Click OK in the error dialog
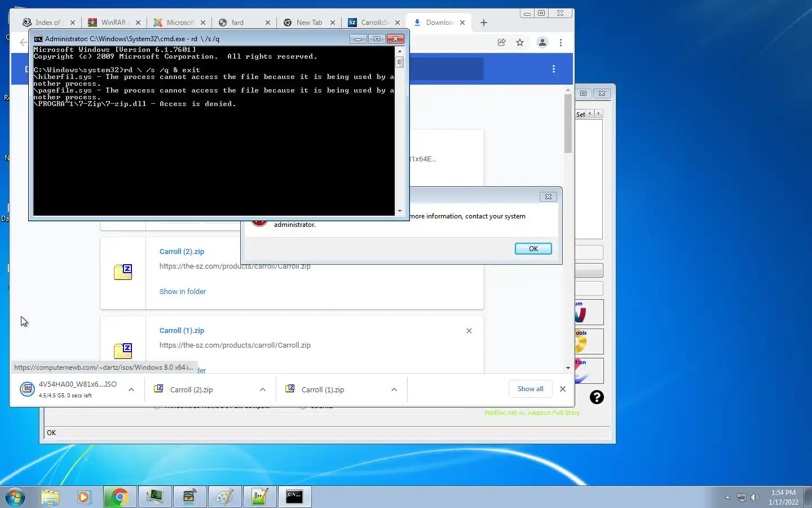The image size is (812, 508). click(x=533, y=248)
